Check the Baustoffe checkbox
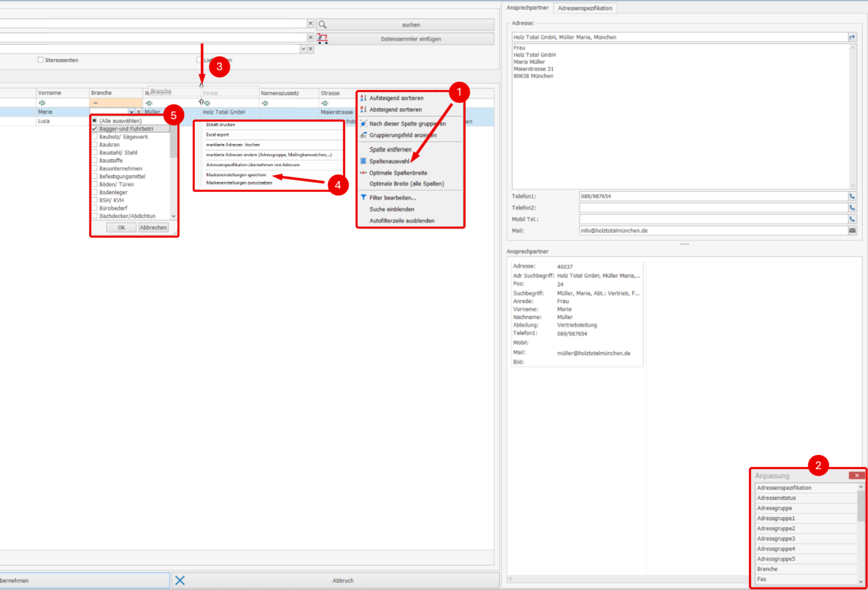 point(94,161)
